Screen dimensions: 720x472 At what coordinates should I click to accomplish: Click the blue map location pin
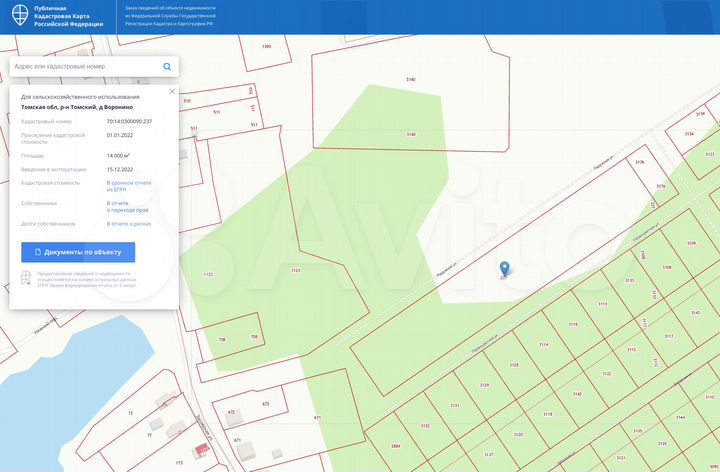(x=504, y=268)
